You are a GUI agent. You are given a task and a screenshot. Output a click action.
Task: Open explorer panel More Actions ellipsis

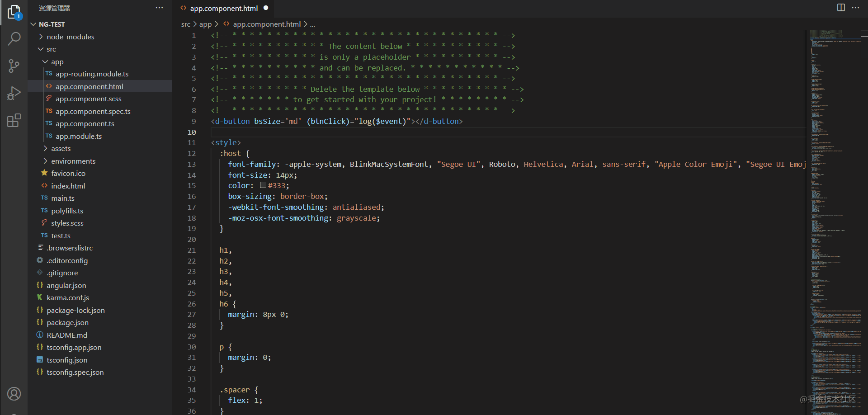tap(159, 8)
